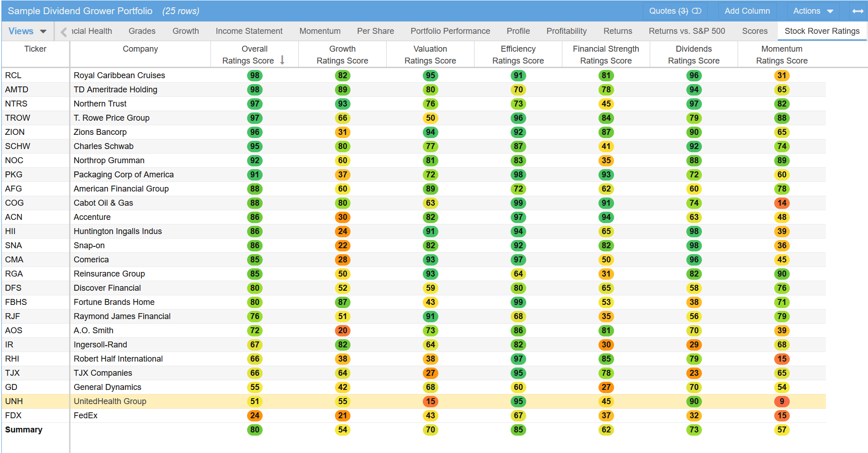Click the A.O. Smith company name
Image resolution: width=868 pixels, height=453 pixels.
coord(93,330)
